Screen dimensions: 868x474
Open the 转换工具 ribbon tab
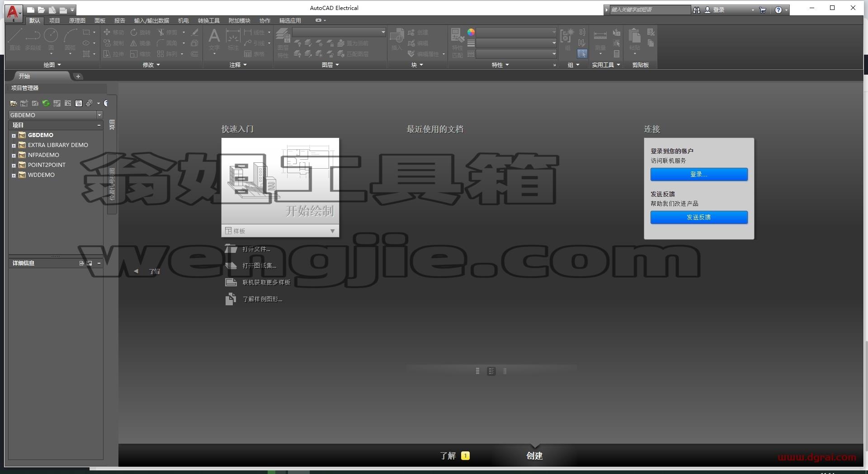pos(208,20)
